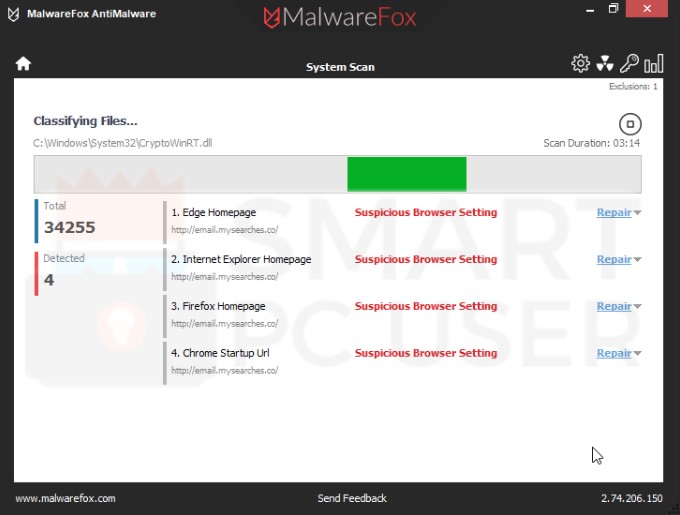This screenshot has height=515, width=680.
Task: Select the 1. Edge Homepage entry
Action: coord(213,212)
